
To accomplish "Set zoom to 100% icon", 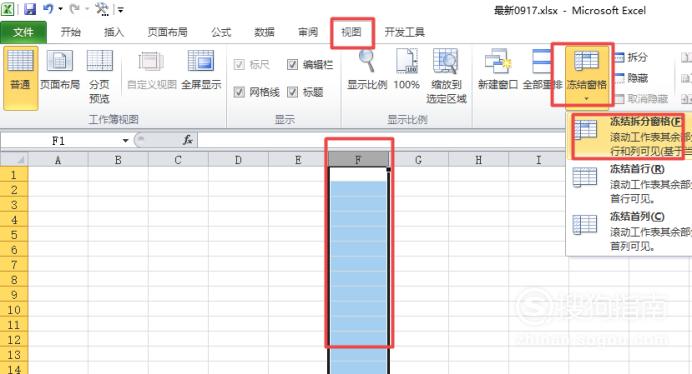I will [x=406, y=70].
